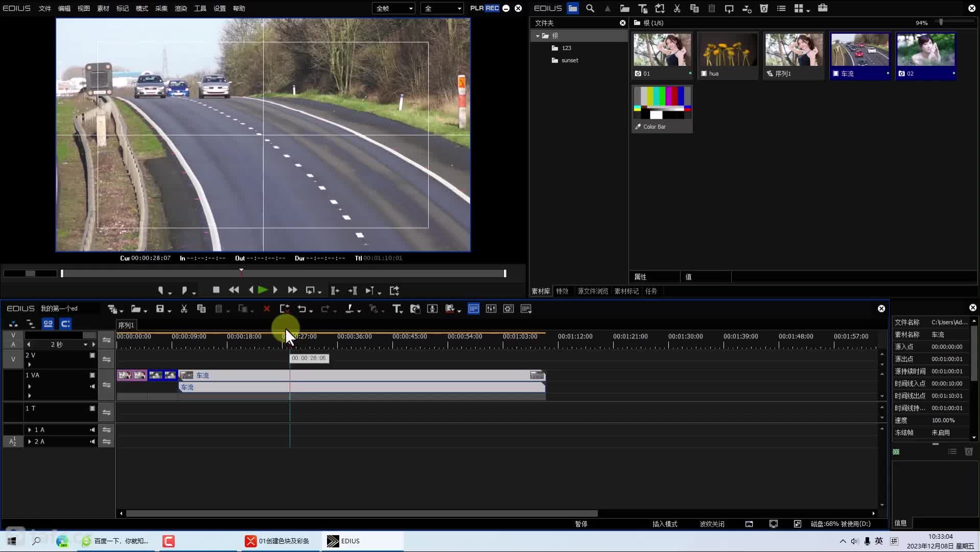980x552 pixels.
Task: Click the player position scrub bar
Action: click(284, 273)
